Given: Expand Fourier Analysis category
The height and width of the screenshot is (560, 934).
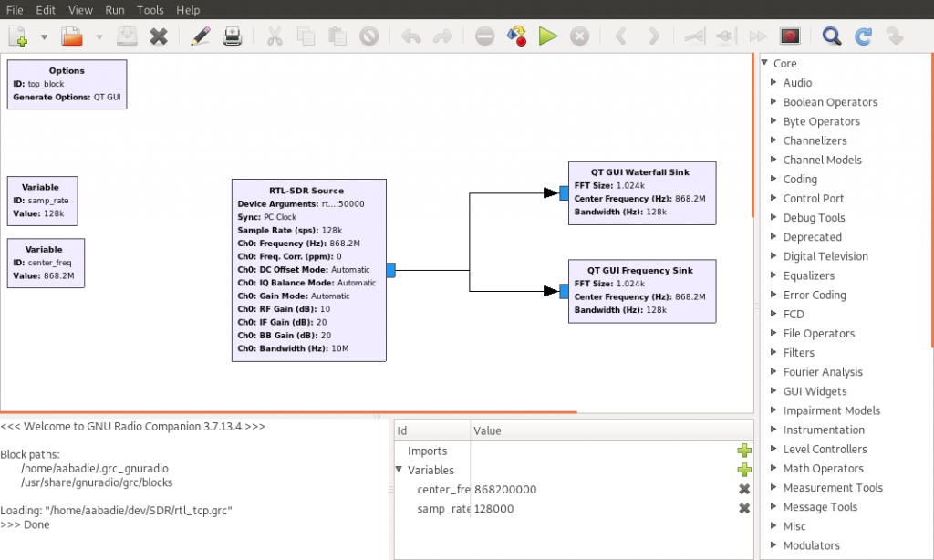Looking at the screenshot, I should (773, 371).
